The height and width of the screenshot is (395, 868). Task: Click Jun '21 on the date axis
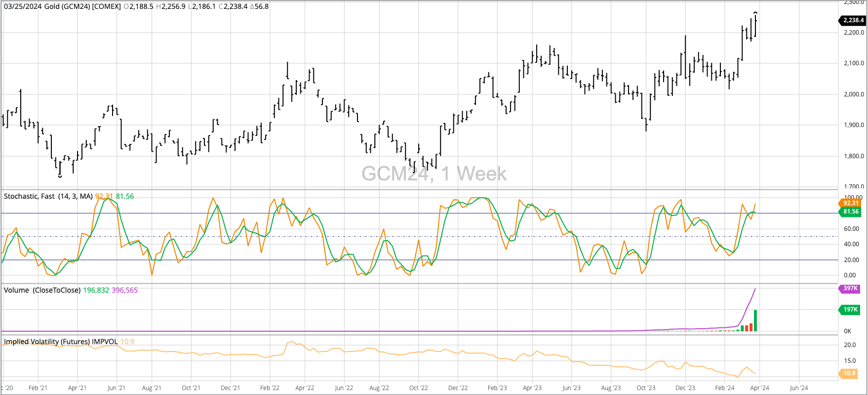[x=116, y=388]
